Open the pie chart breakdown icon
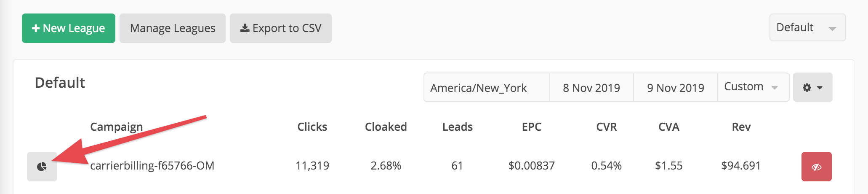This screenshot has height=194, width=868. coord(42,167)
